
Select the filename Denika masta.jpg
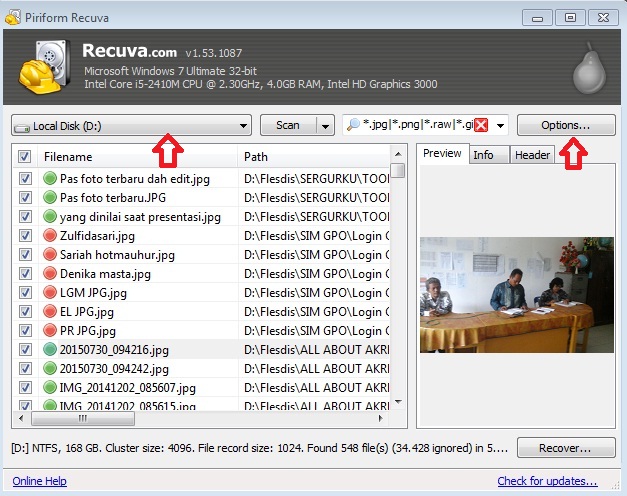click(x=105, y=274)
